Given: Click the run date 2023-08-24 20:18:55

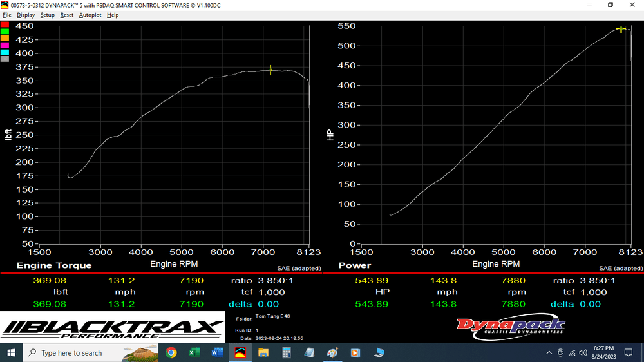Looking at the screenshot, I should 279,339.
